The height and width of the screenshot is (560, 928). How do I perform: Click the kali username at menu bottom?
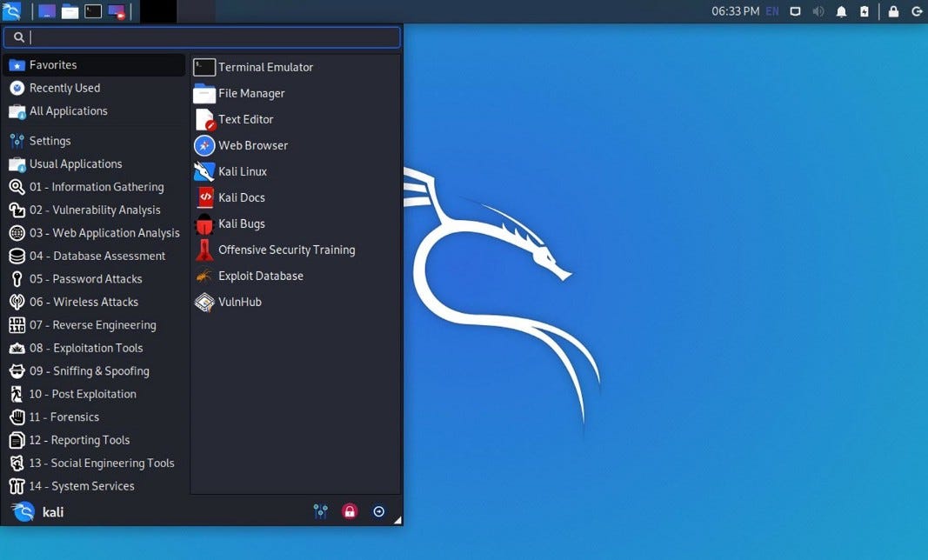point(53,512)
